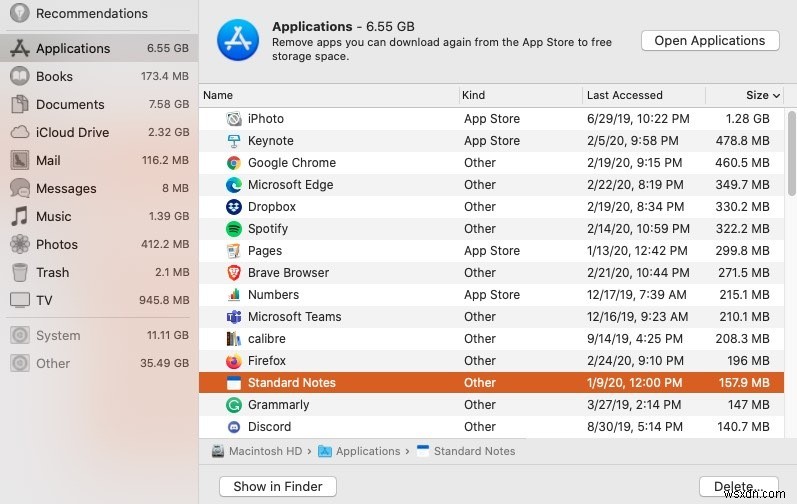Click the calibre books icon
Image resolution: width=797 pixels, height=504 pixels.
click(x=234, y=339)
